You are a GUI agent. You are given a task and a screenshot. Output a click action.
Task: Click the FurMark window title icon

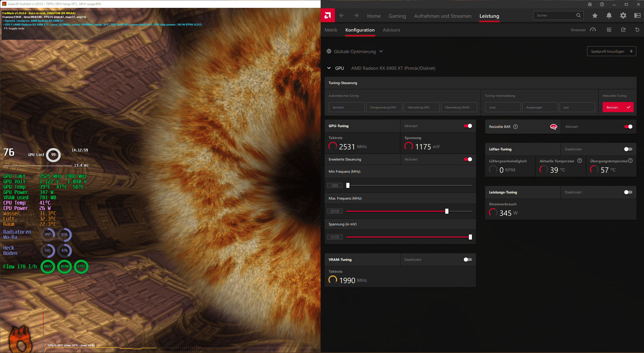4,4
